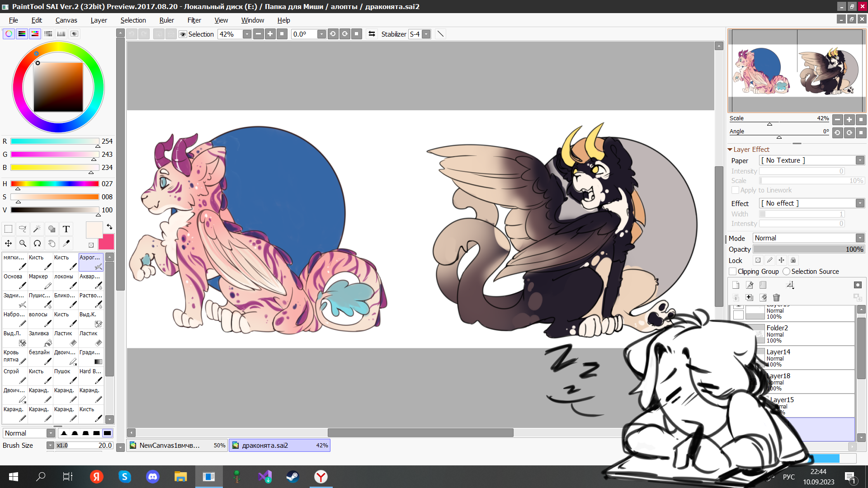Select the Маркер brush preset
868x488 pixels.
pyautogui.click(x=40, y=281)
